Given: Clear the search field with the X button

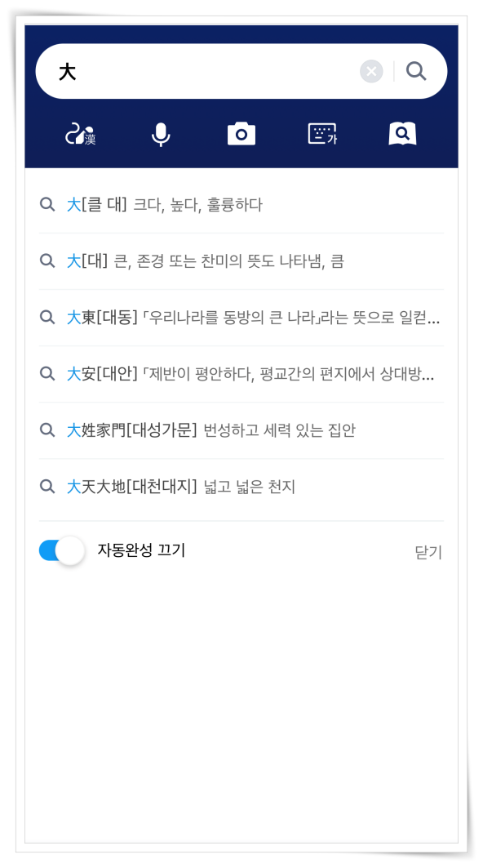Looking at the screenshot, I should pyautogui.click(x=371, y=71).
